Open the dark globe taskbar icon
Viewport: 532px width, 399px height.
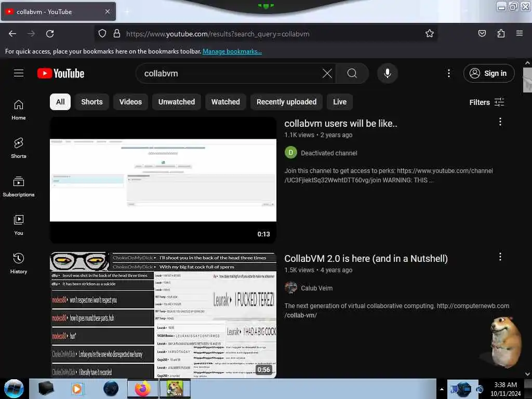111,389
